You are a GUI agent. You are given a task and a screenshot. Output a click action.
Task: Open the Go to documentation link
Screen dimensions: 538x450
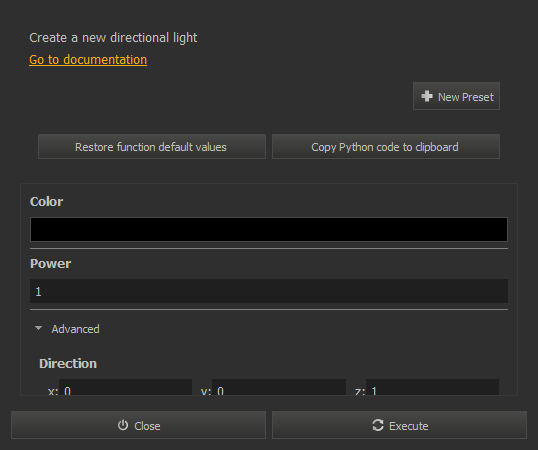tap(88, 60)
